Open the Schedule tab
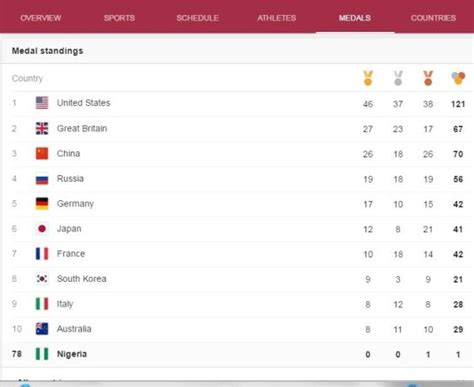 coord(198,18)
